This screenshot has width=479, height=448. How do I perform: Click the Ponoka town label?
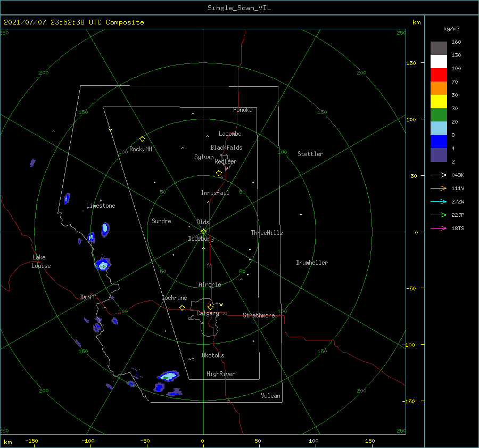[243, 110]
